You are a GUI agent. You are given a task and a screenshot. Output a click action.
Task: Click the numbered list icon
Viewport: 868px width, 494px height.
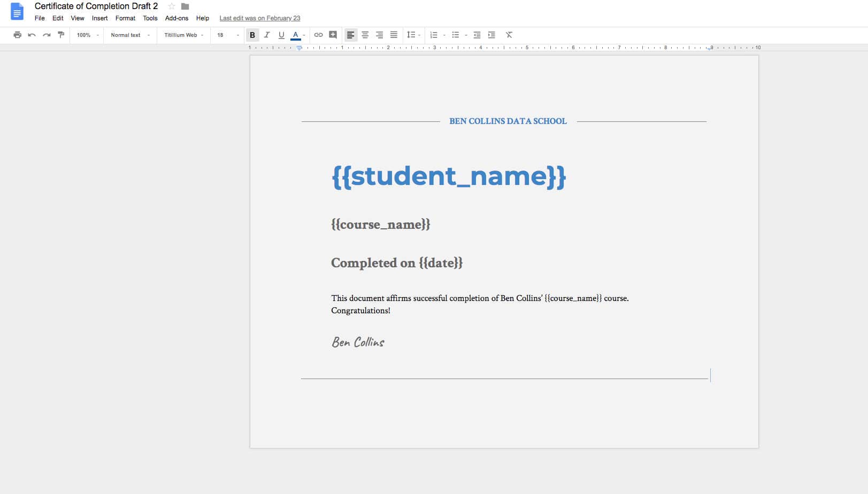coord(434,35)
